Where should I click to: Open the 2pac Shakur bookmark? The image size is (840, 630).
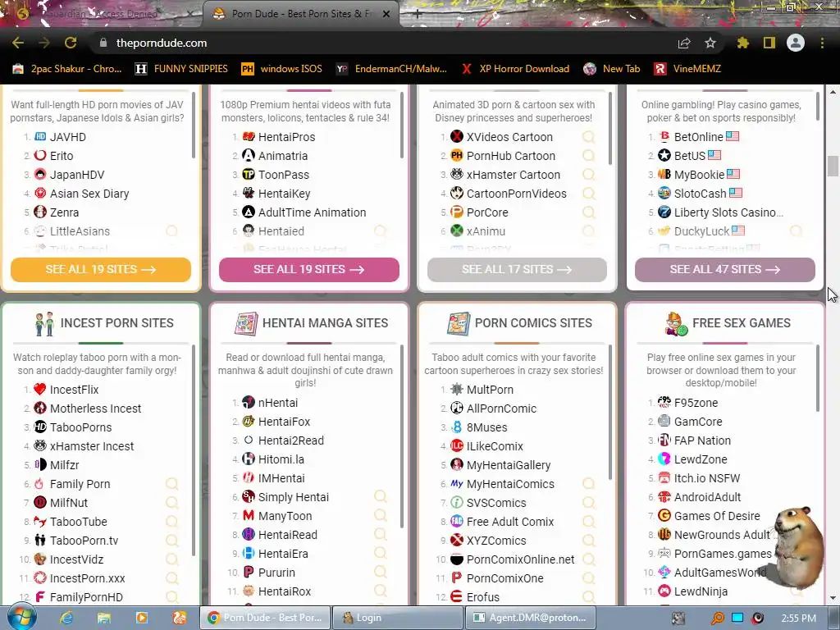coord(67,69)
